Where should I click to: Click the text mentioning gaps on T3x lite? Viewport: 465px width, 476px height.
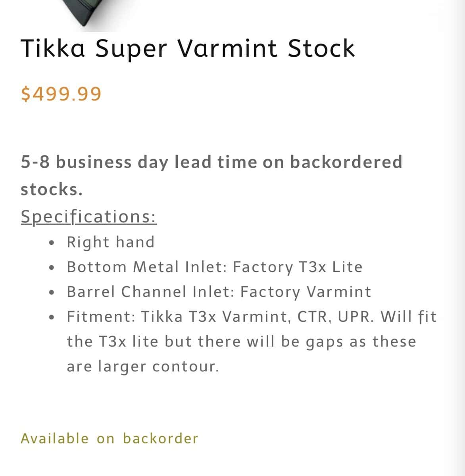point(241,342)
